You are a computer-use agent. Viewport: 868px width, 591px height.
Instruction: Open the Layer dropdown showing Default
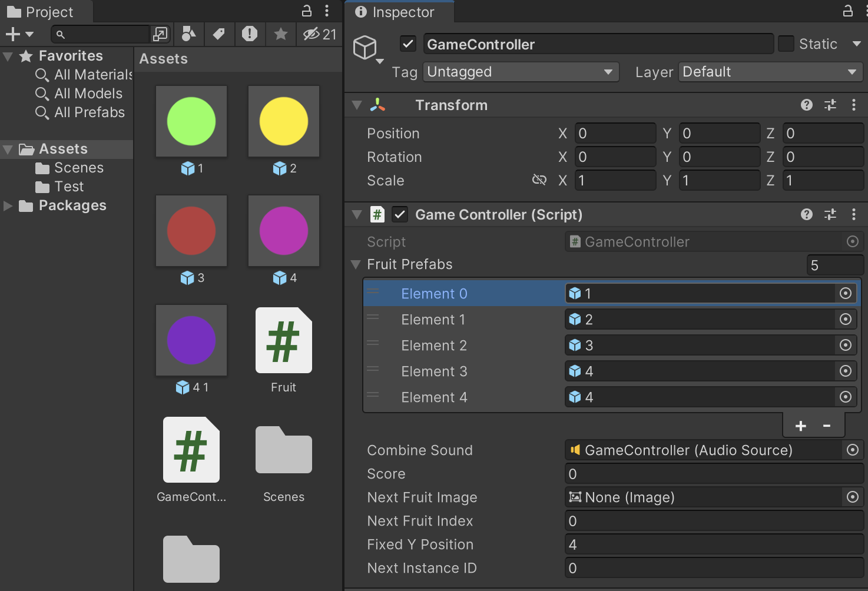tap(770, 72)
